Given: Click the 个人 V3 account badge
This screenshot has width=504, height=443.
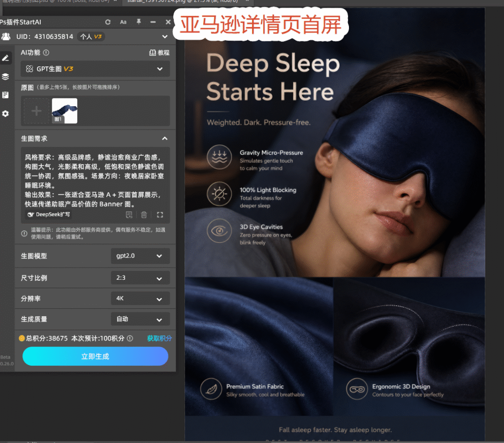Looking at the screenshot, I should 91,36.
